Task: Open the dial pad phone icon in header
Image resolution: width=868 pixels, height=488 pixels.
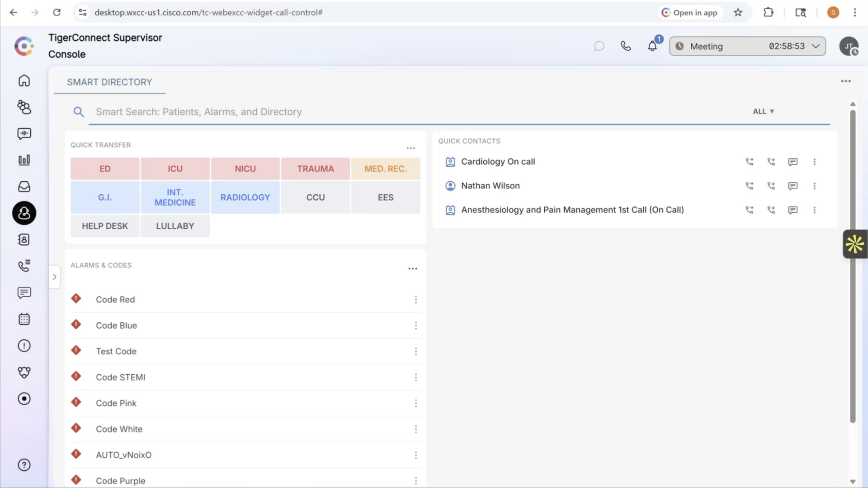Action: pyautogui.click(x=626, y=46)
